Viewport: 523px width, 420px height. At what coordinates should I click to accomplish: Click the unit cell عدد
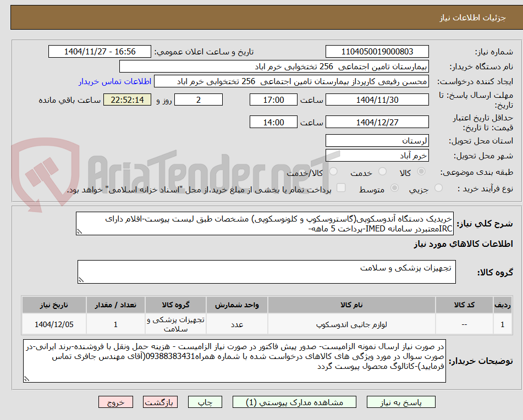tap(237, 324)
